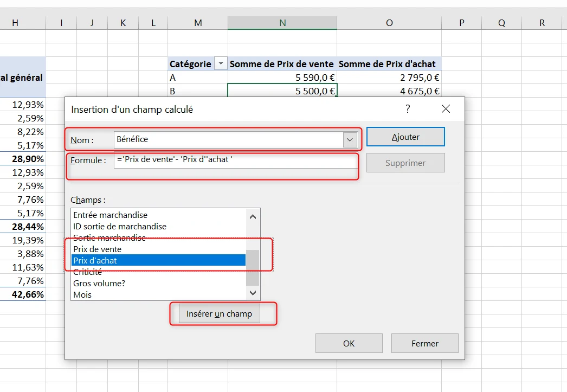Select Gros volume? in the Champs list
The width and height of the screenshot is (567, 392).
click(158, 283)
